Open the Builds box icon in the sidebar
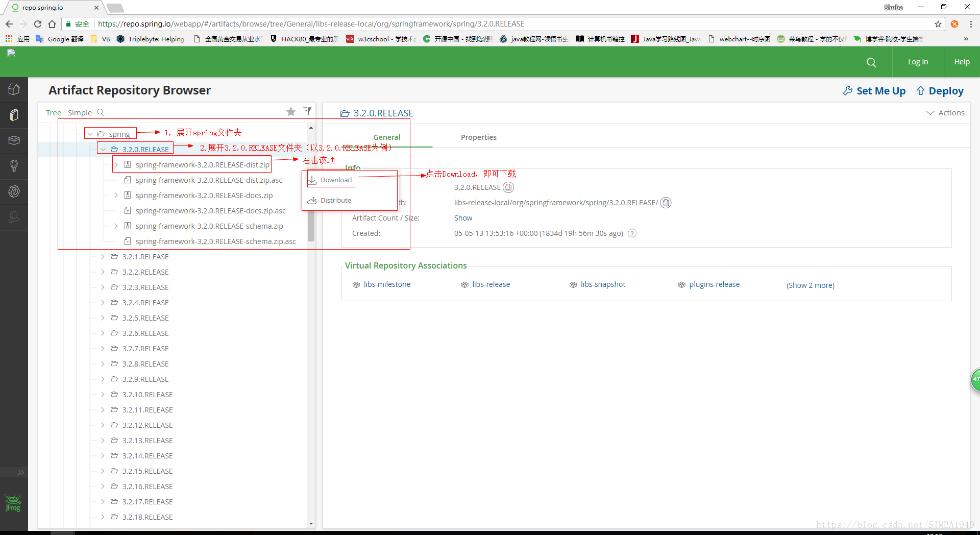Image resolution: width=980 pixels, height=535 pixels. (14, 140)
